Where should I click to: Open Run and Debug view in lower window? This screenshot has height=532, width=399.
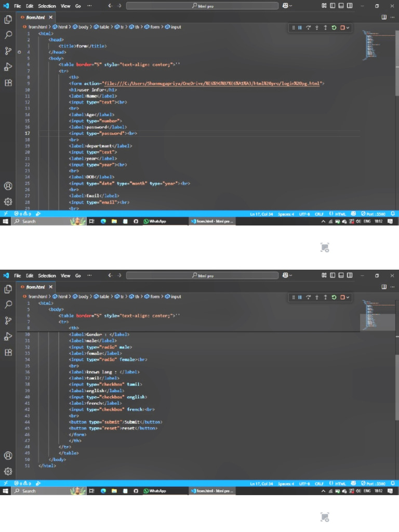[8, 336]
